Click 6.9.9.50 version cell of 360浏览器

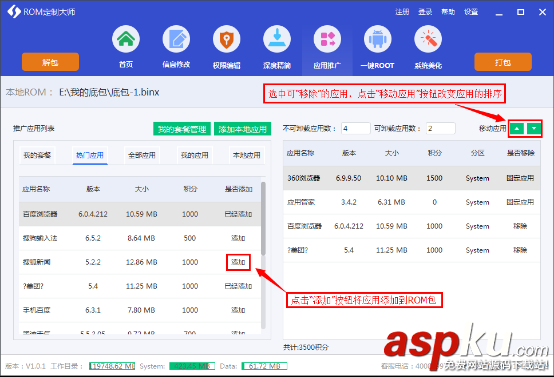[348, 178]
